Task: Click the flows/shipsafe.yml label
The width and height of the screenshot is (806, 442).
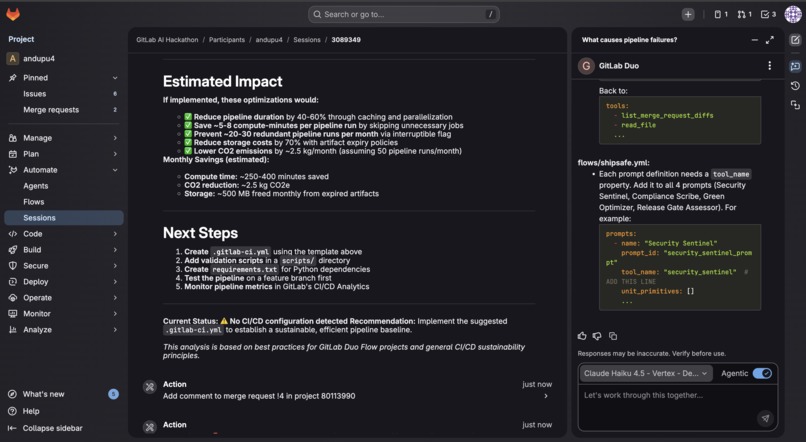Action: pyautogui.click(x=614, y=162)
